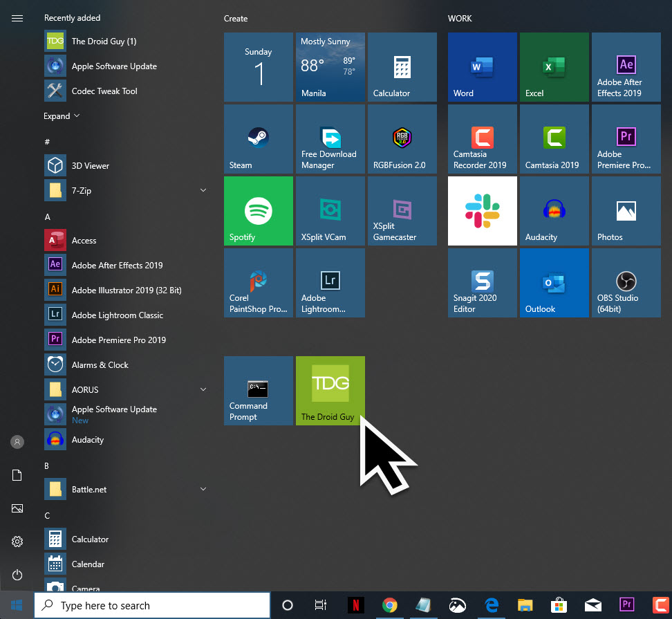The image size is (672, 619).
Task: Click the Windows Start button
Action: tap(17, 605)
